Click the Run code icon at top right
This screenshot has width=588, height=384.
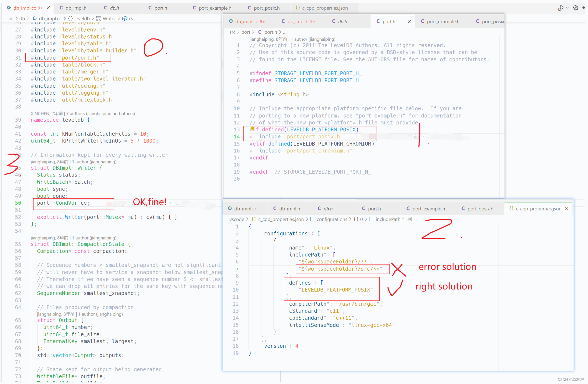click(560, 8)
